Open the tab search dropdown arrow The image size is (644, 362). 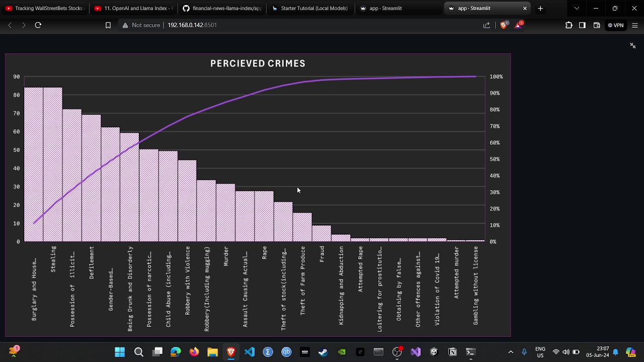577,8
